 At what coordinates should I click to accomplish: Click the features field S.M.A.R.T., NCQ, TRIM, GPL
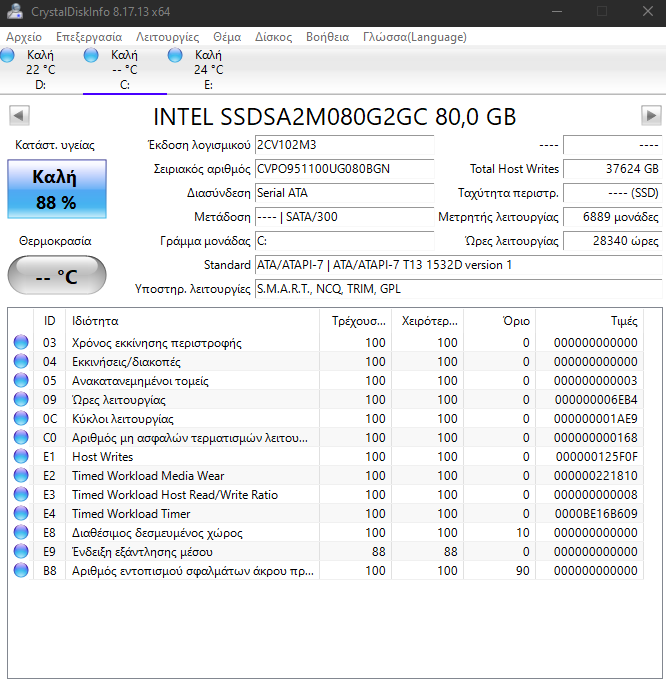click(459, 289)
